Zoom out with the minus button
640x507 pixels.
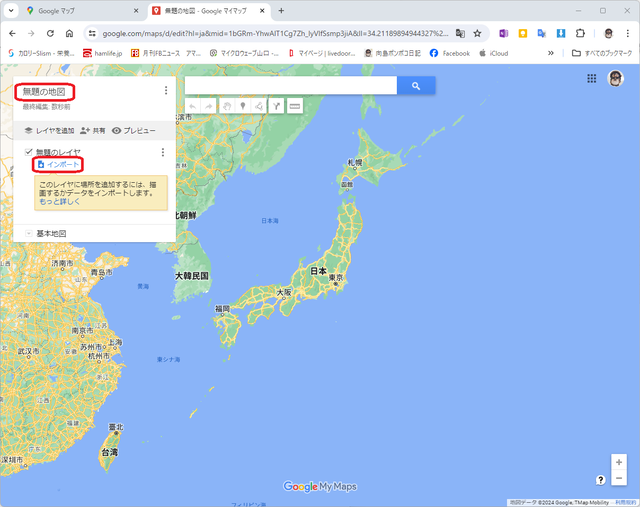click(619, 478)
